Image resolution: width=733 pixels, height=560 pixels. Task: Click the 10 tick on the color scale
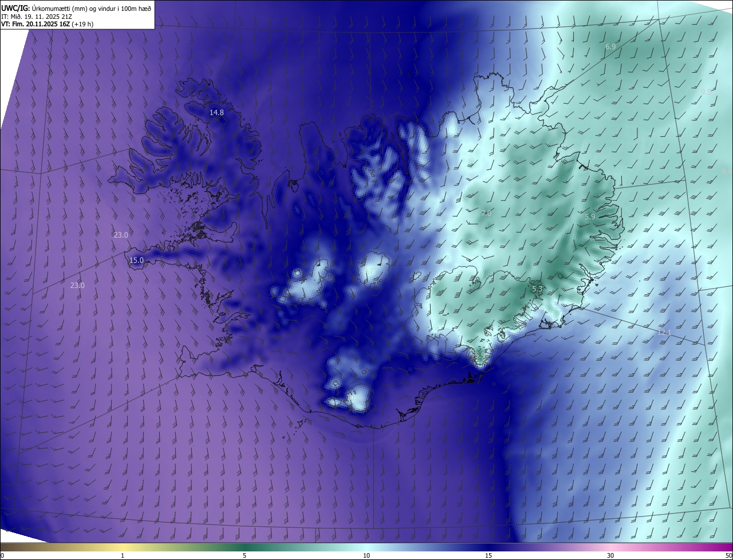366,555
